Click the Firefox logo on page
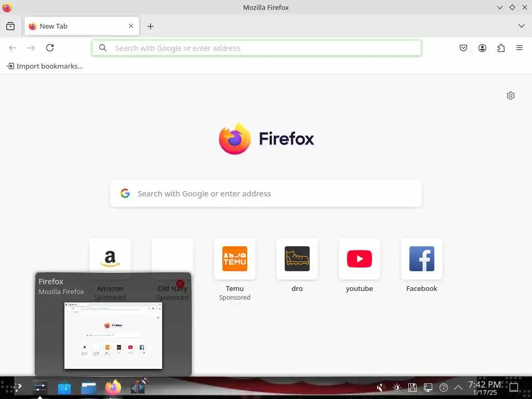 tap(235, 138)
